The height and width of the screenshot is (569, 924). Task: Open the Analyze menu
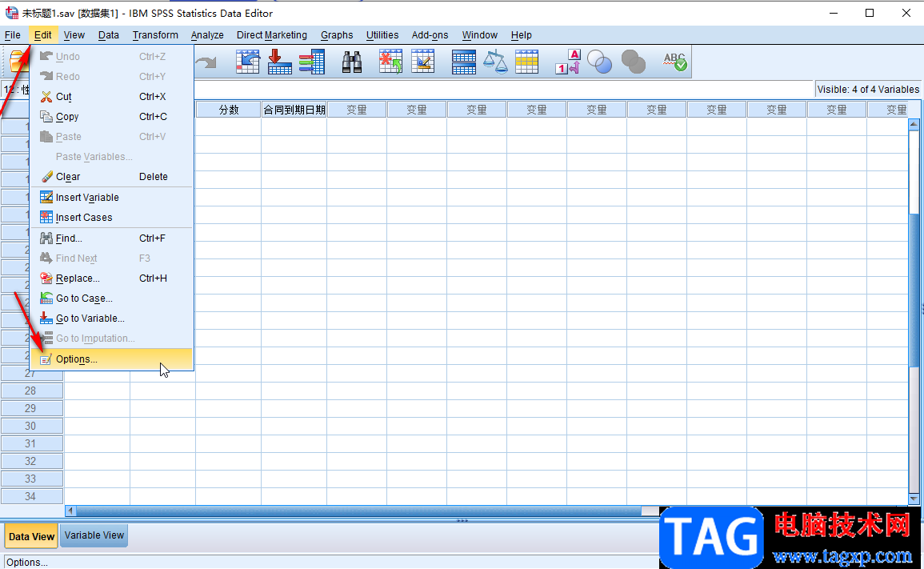pyautogui.click(x=207, y=34)
